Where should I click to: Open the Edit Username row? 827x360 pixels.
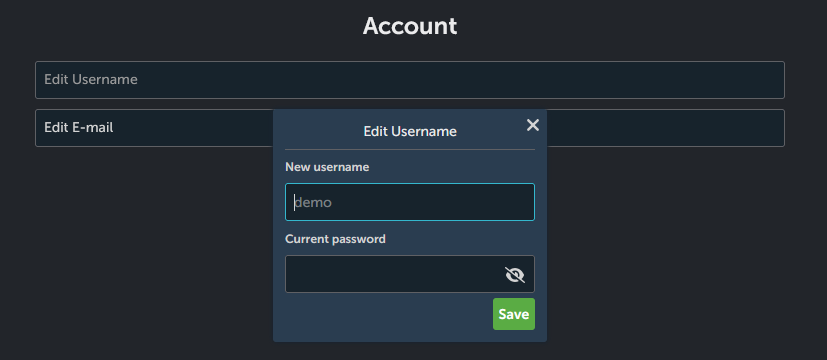pos(410,80)
